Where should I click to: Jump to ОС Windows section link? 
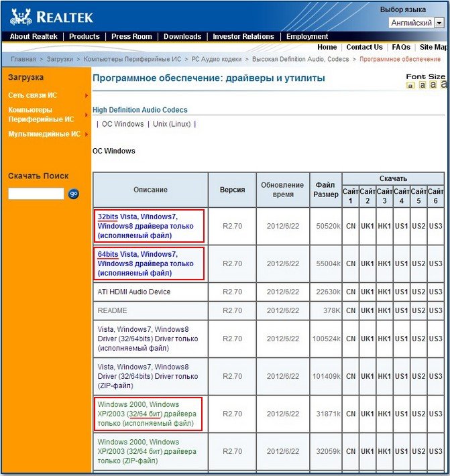point(123,124)
